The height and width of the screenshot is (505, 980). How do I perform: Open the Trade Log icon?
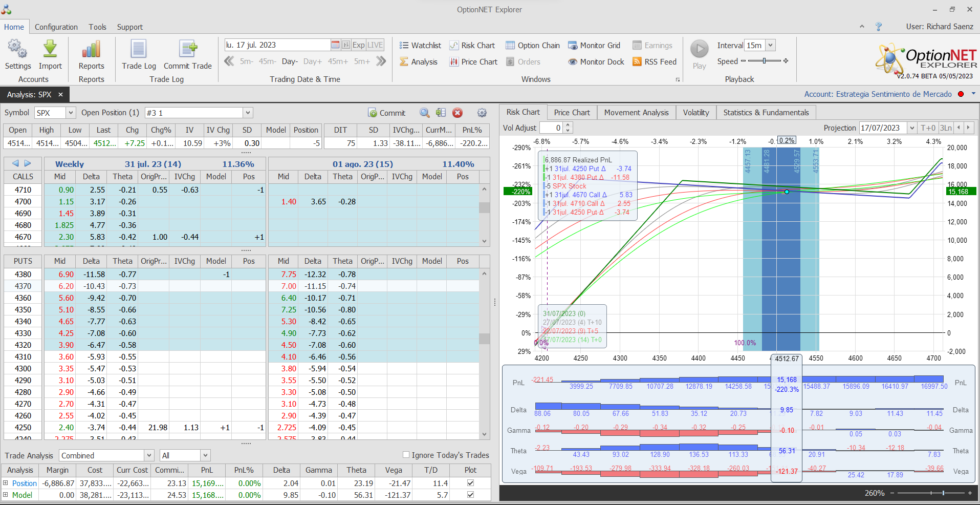click(138, 50)
